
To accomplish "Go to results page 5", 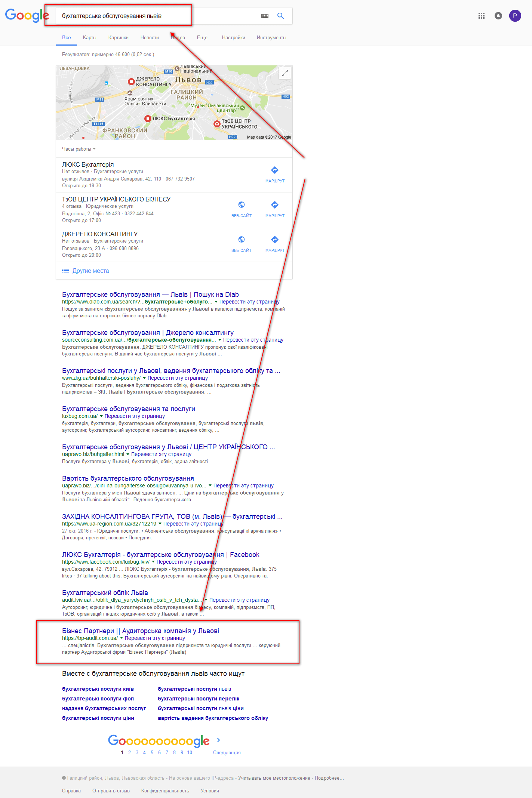I will point(152,752).
